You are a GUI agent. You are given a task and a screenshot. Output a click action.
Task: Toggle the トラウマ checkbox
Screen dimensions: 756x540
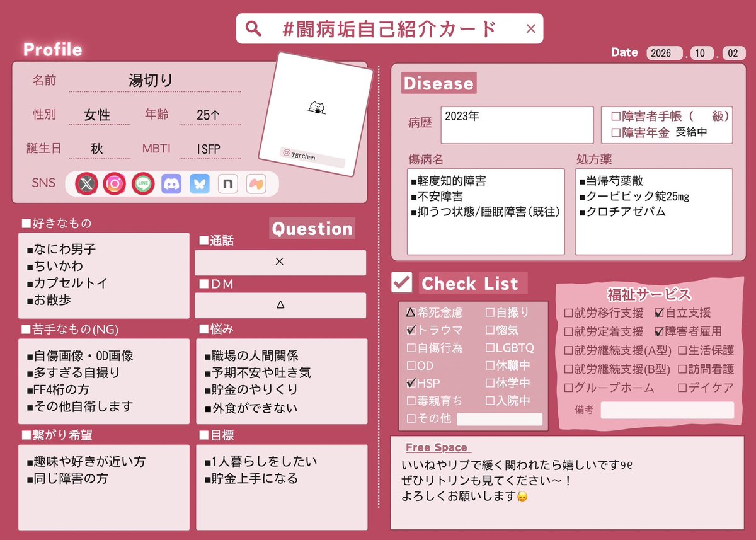click(x=411, y=330)
